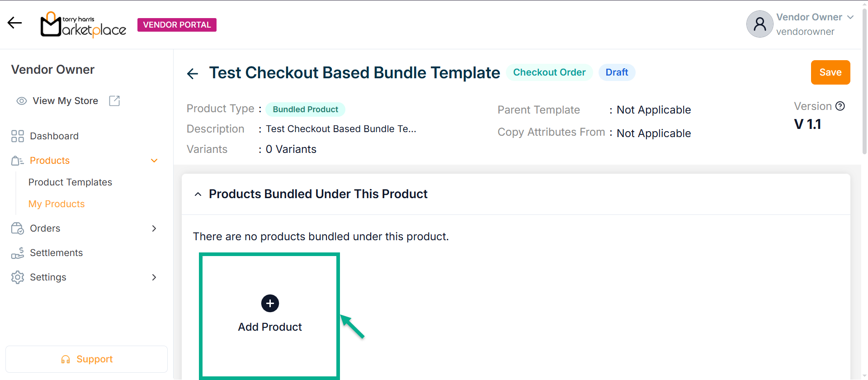Click the Version help question mark icon
The height and width of the screenshot is (380, 868).
point(840,106)
